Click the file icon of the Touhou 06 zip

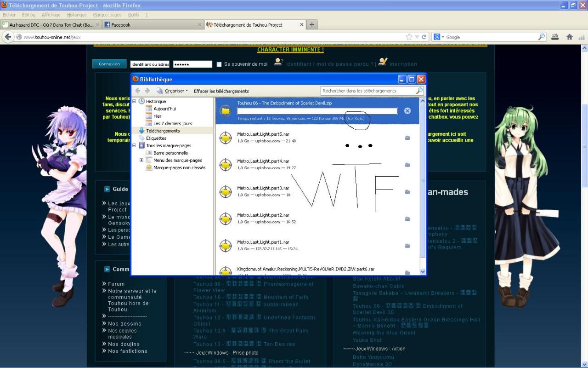click(226, 111)
